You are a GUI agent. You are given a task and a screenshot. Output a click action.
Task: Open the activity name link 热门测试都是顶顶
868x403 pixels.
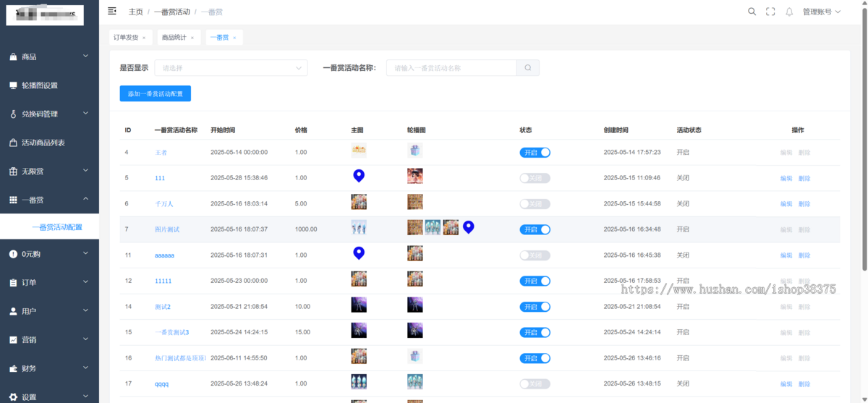click(x=181, y=358)
